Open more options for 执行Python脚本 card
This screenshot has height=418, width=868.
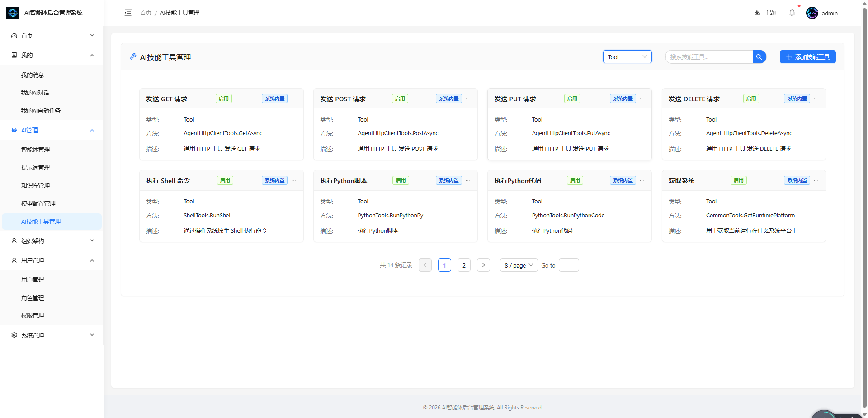tap(468, 180)
